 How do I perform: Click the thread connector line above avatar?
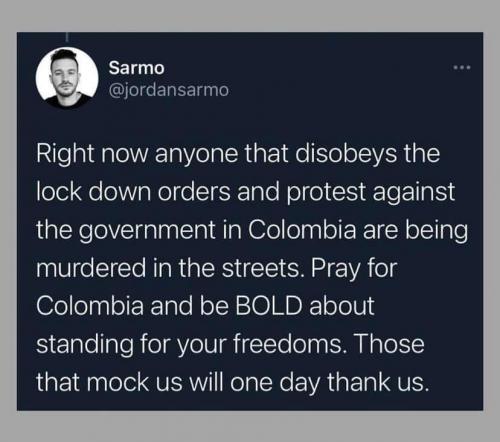pyautogui.click(x=67, y=37)
